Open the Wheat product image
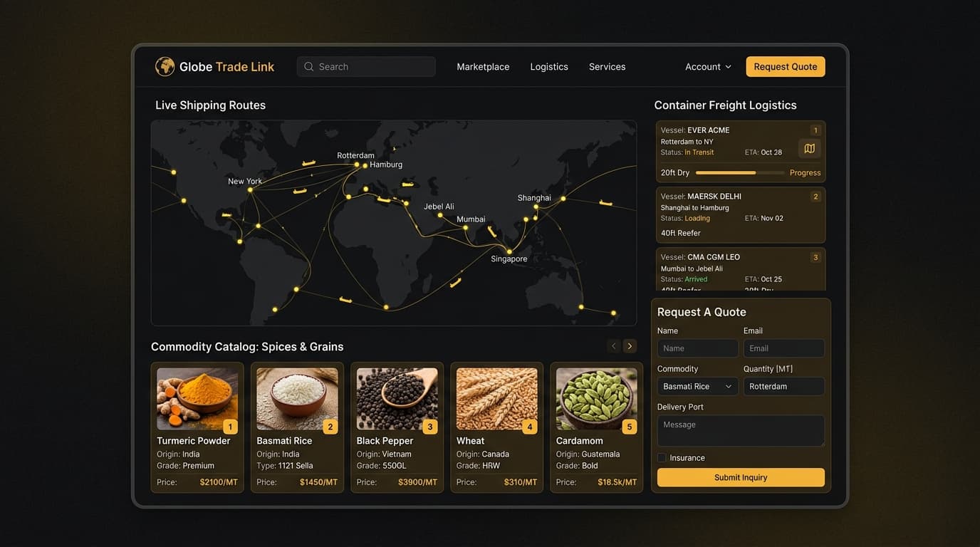980x547 pixels. pyautogui.click(x=496, y=399)
